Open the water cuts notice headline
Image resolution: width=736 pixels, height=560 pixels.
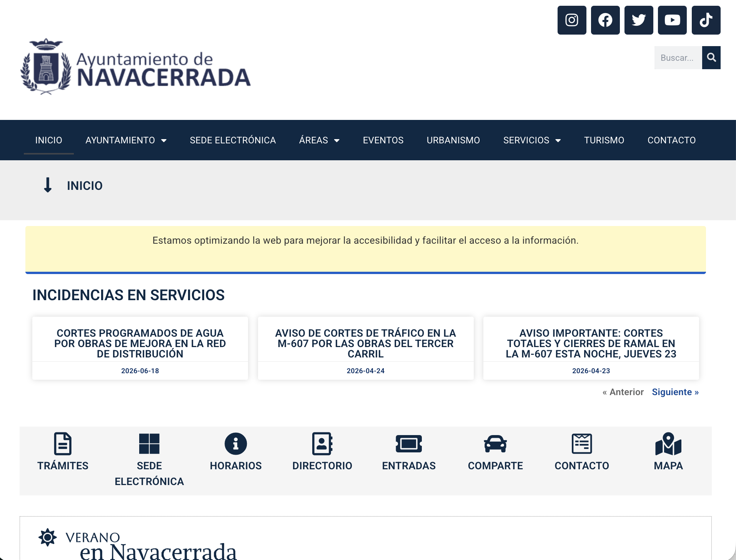(140, 343)
